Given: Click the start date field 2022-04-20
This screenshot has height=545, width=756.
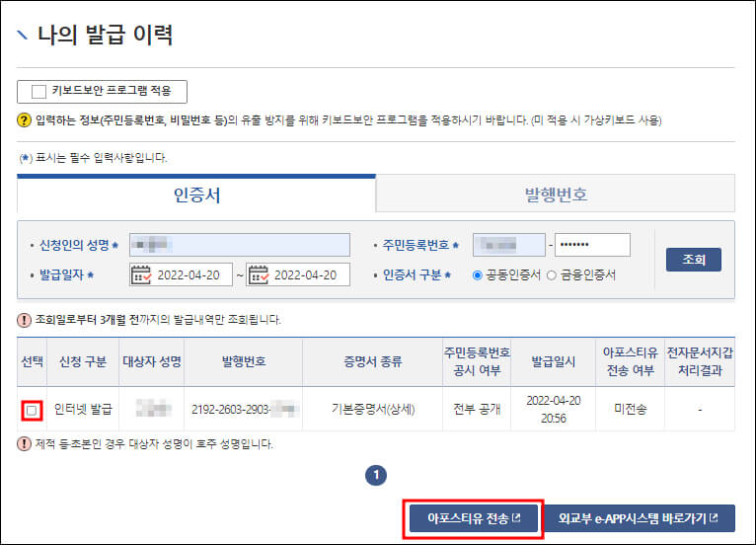Looking at the screenshot, I should point(181,274).
